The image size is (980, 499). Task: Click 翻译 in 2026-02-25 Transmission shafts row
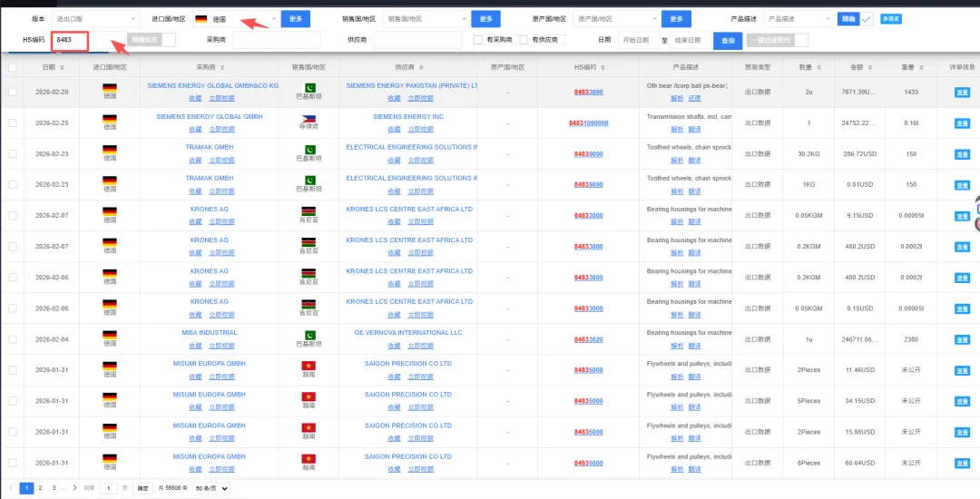[x=694, y=130]
